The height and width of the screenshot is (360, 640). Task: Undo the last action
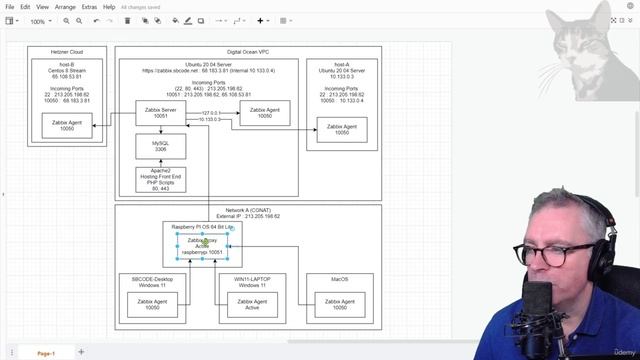(96, 21)
